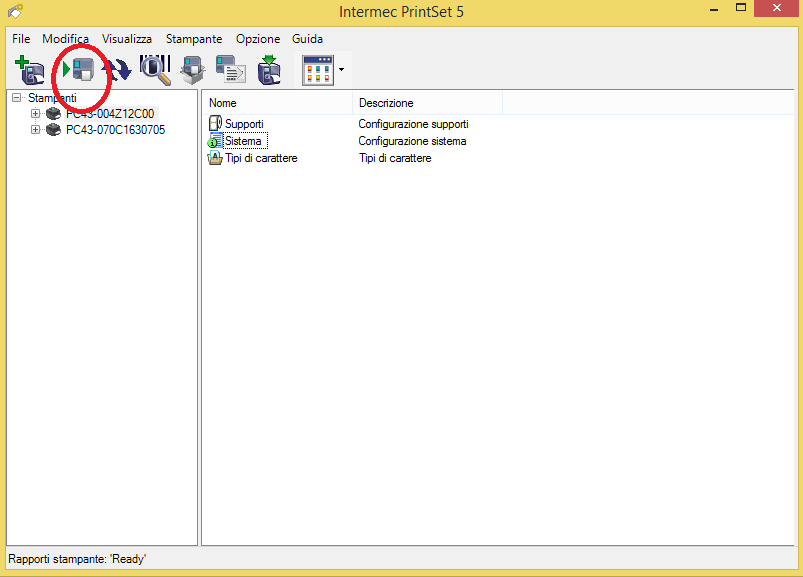Sort list by the Nome column header
This screenshot has height=577, width=803.
pyautogui.click(x=277, y=103)
